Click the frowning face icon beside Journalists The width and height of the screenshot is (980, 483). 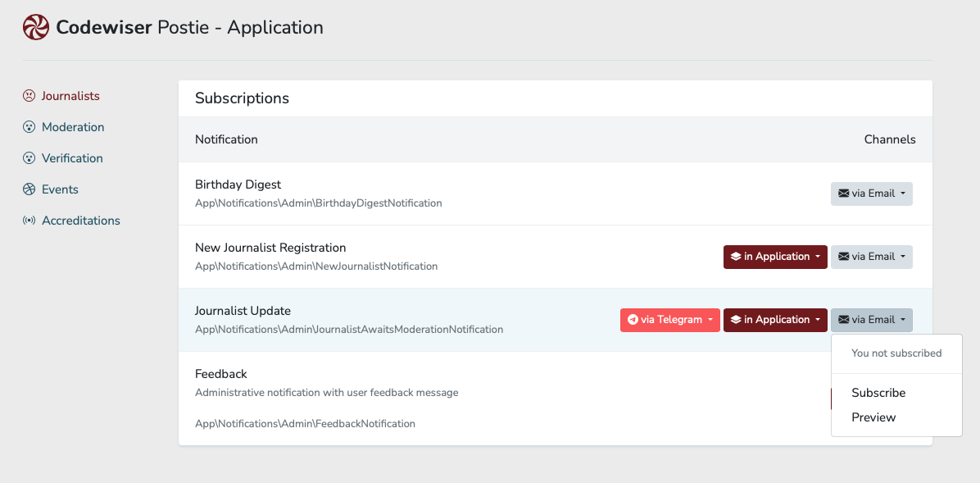[x=29, y=96]
